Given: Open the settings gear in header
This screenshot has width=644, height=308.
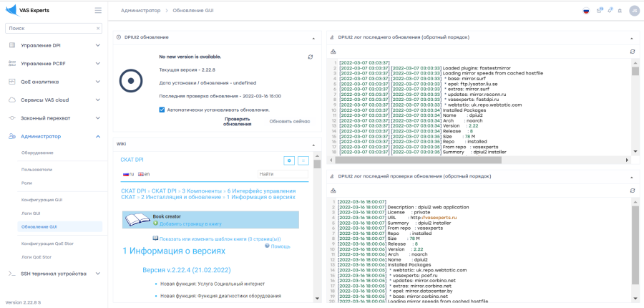Looking at the screenshot, I should click(x=620, y=11).
